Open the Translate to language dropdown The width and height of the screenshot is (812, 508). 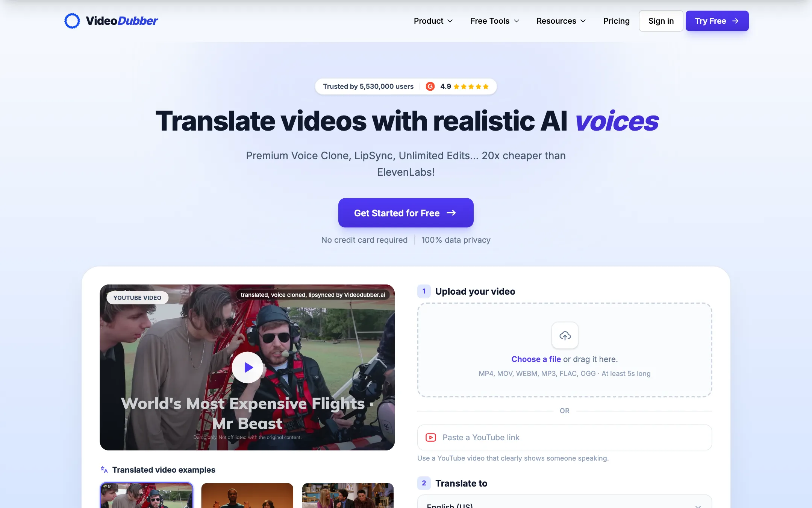tap(564, 502)
